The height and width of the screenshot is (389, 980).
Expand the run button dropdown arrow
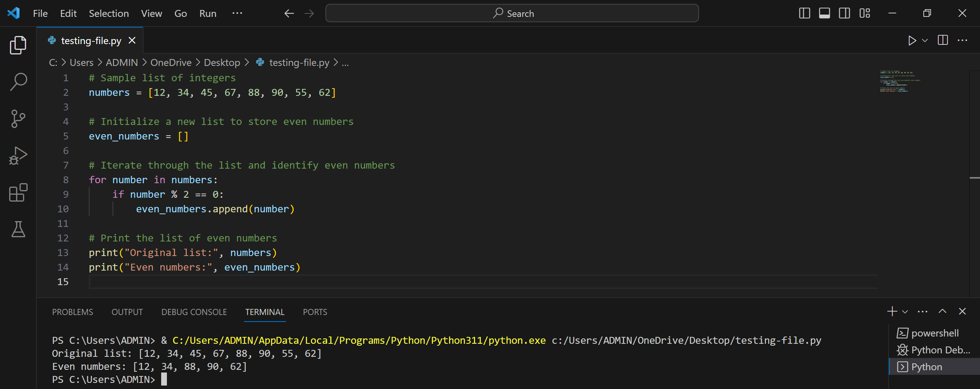pyautogui.click(x=925, y=40)
